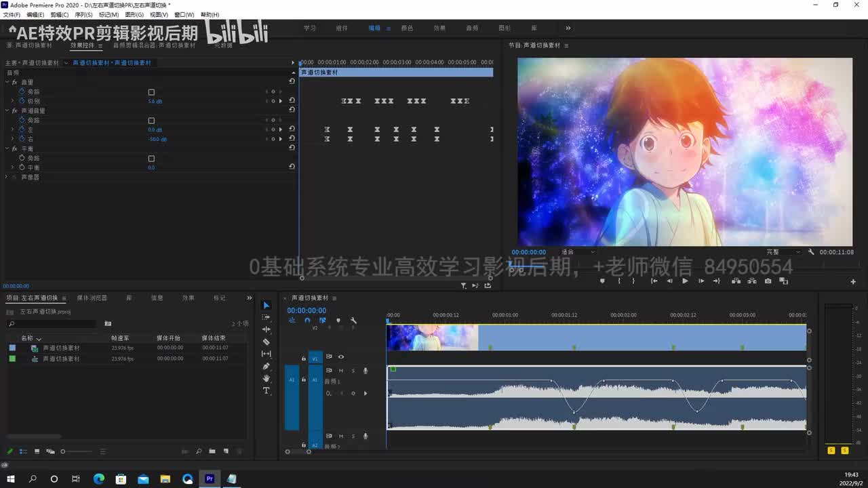Image resolution: width=868 pixels, height=488 pixels.
Task: Open the 剪辑(C) menu
Action: coord(60,15)
